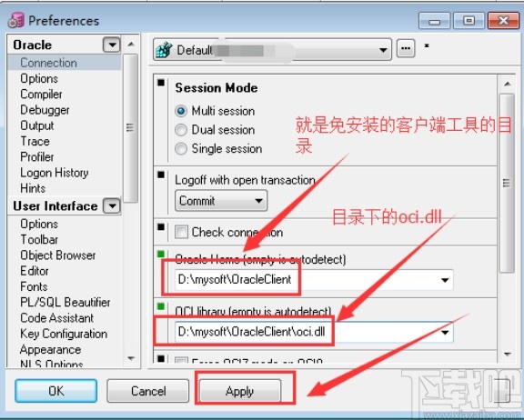524x420 pixels.
Task: Click the black marker beside Check connection
Action: (x=161, y=227)
